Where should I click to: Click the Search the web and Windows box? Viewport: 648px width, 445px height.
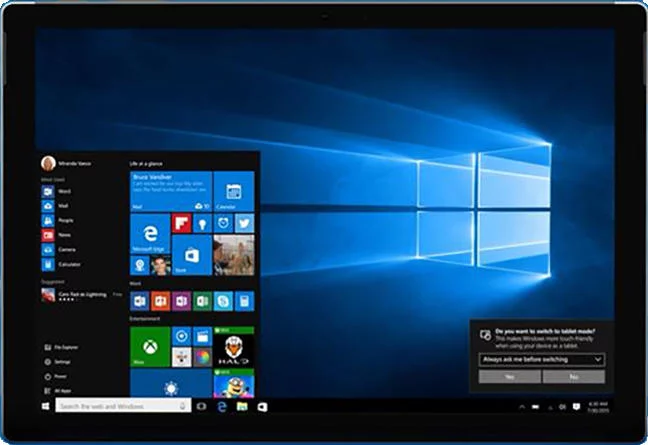123,406
